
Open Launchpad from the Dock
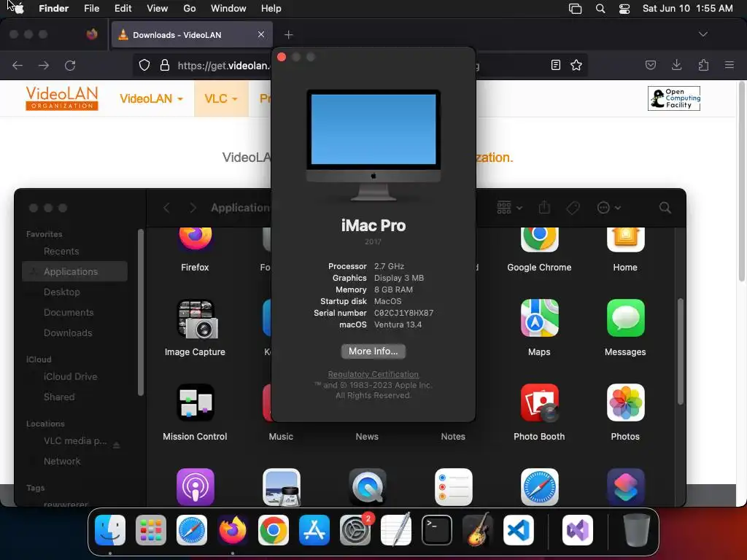point(151,530)
